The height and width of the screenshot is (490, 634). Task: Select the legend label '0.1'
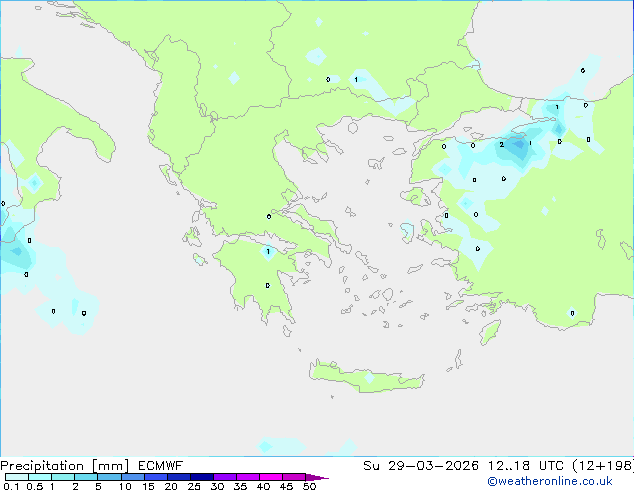click(x=11, y=486)
